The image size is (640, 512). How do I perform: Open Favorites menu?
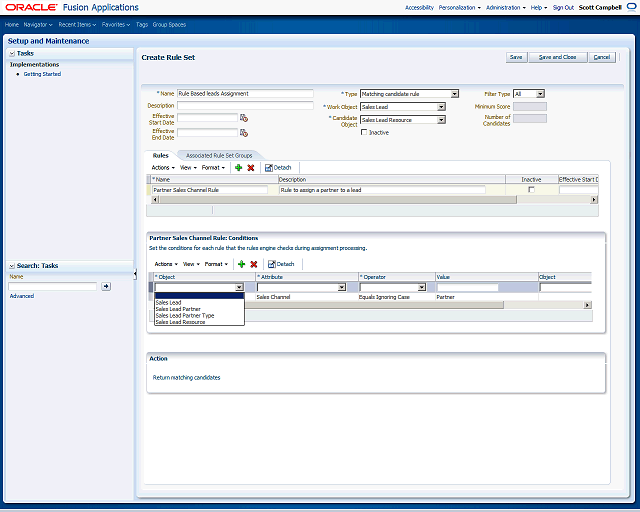point(116,24)
